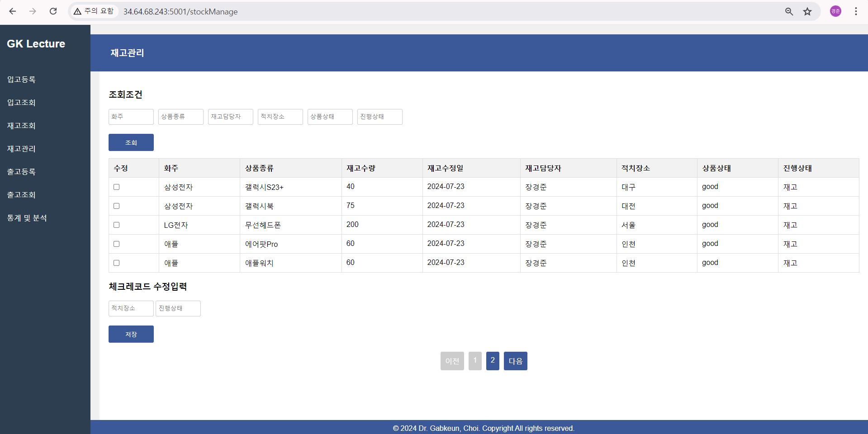Reload the page with the refresh icon

(x=53, y=11)
